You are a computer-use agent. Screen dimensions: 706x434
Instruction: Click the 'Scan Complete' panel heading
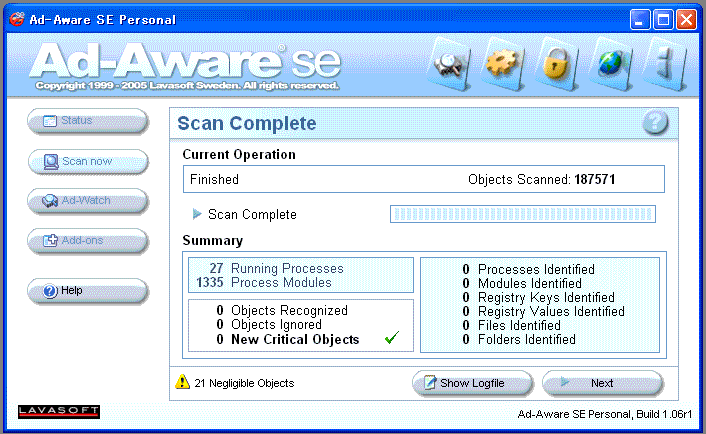[247, 123]
